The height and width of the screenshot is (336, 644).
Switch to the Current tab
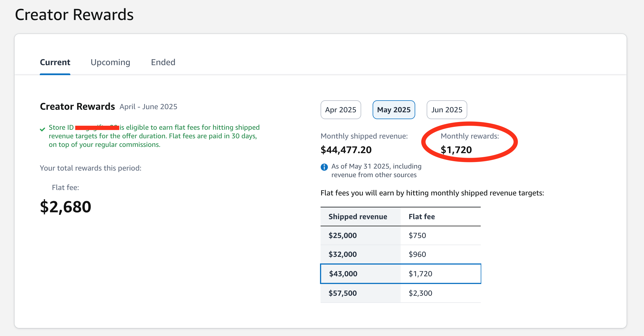click(x=55, y=62)
